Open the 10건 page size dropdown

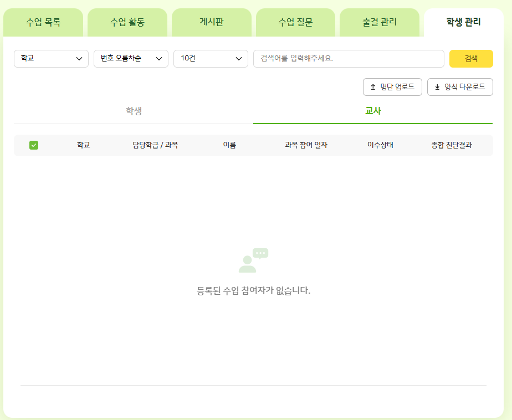(x=211, y=58)
